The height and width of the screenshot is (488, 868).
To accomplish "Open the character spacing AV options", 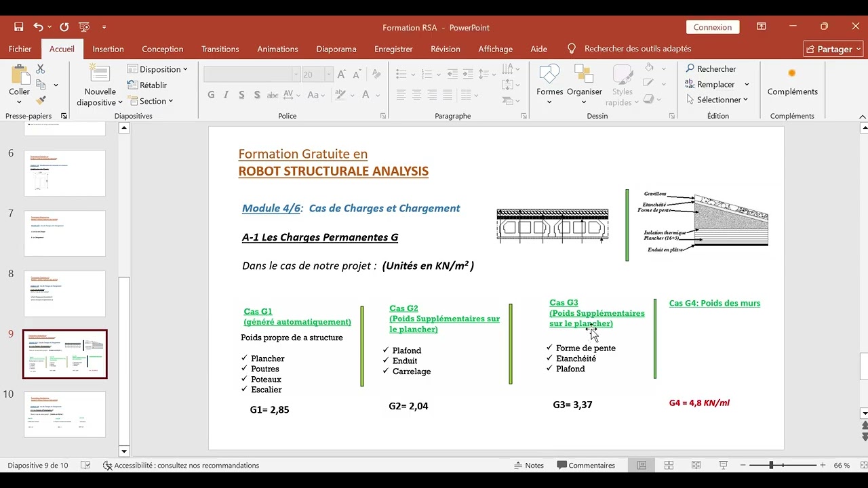I will tap(292, 95).
